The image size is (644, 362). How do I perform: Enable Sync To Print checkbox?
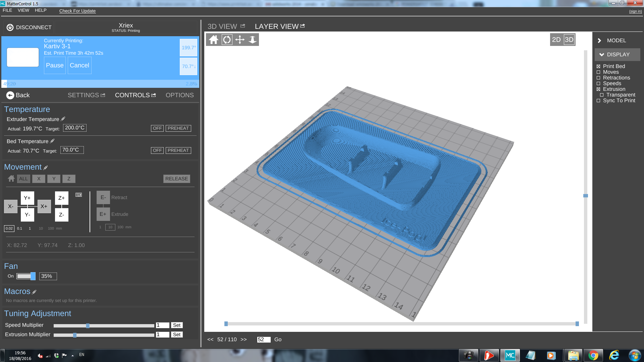point(598,101)
